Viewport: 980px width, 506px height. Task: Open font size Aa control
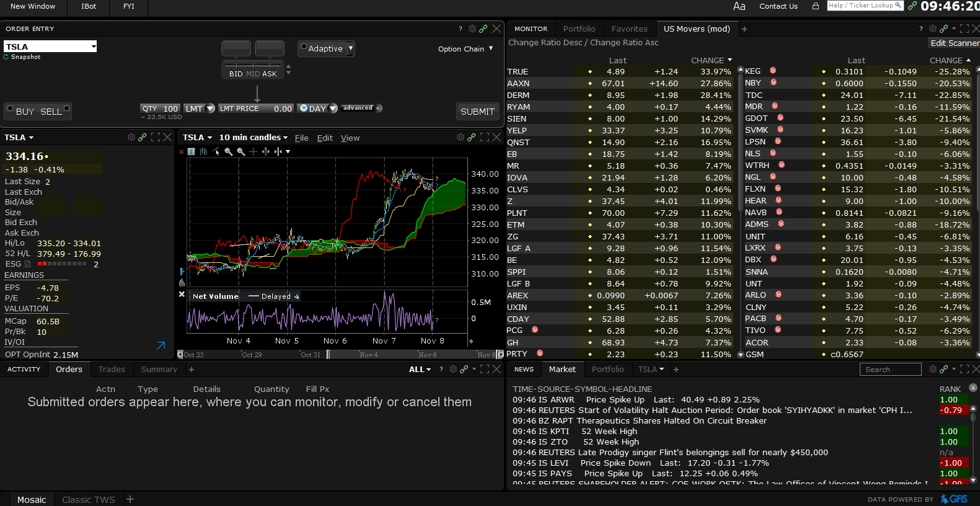739,6
